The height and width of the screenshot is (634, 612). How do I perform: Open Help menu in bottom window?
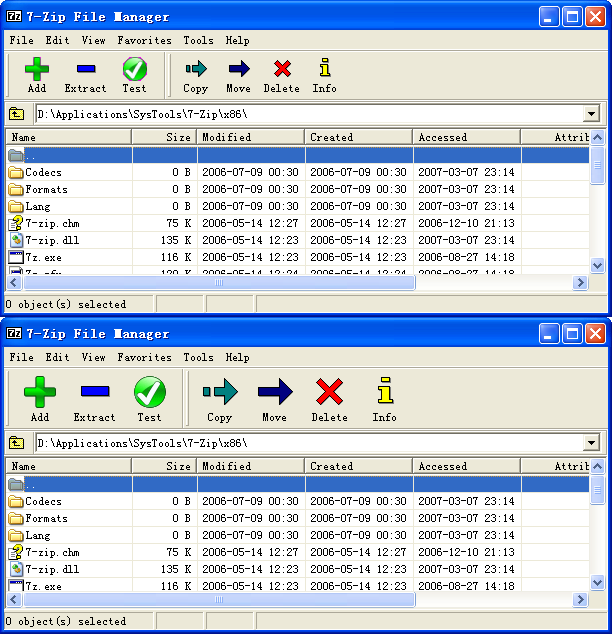coord(237,357)
